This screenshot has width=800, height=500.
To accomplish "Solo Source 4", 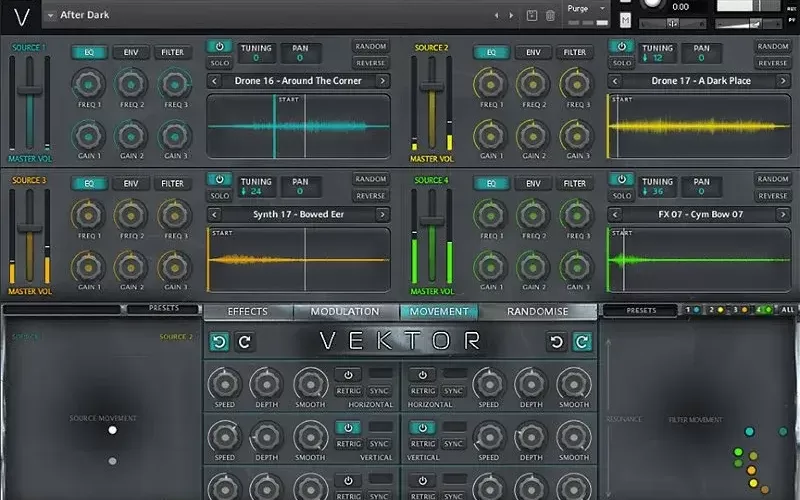I will [621, 195].
